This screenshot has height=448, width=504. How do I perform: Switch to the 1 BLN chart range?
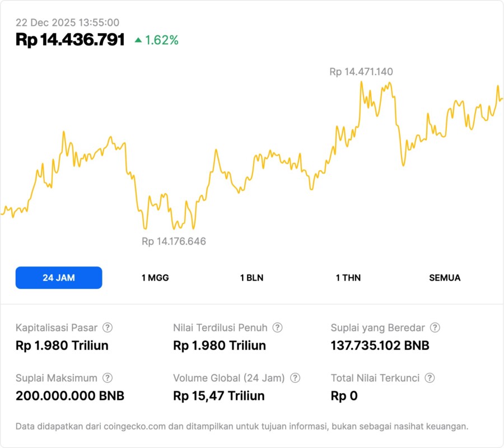click(251, 278)
